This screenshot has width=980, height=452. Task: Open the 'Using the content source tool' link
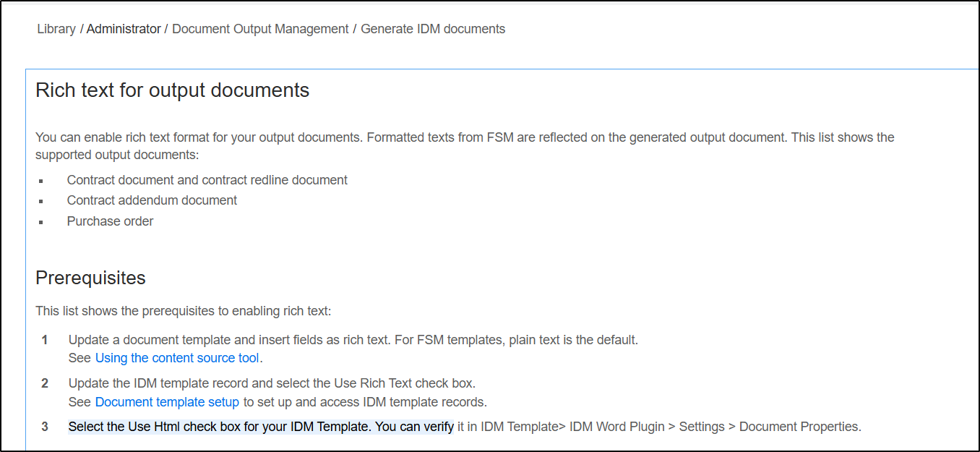(x=177, y=358)
